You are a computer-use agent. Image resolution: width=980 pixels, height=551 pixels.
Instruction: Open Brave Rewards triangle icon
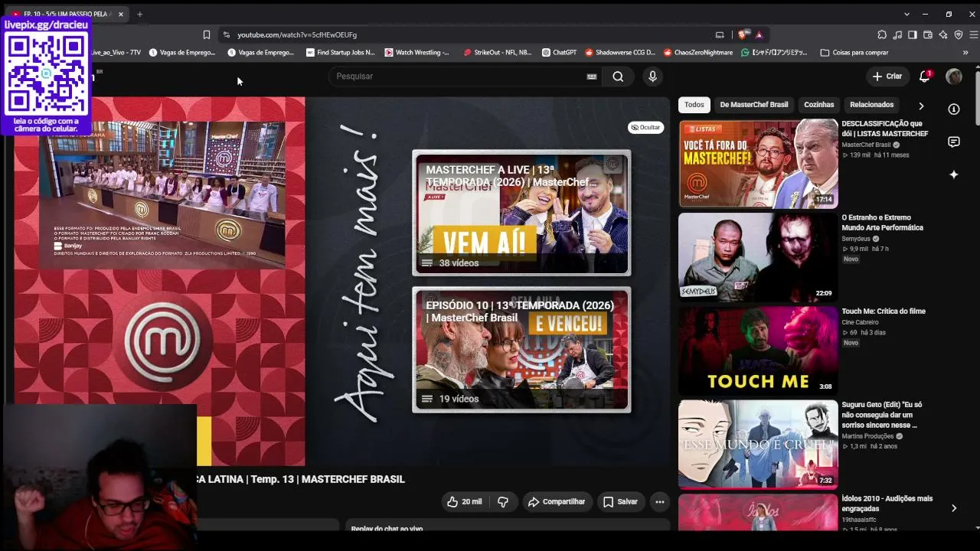point(759,34)
